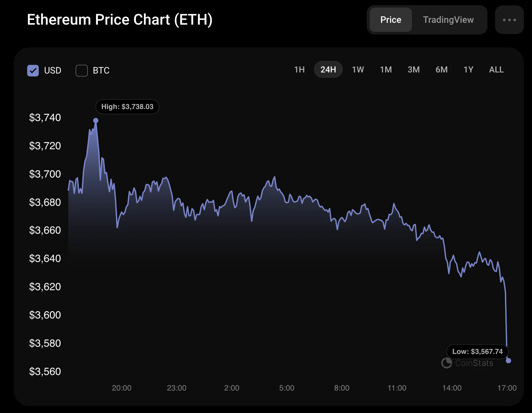Screen dimensions: 532x413
Task: Click the 14:00 time axis label
Action: pyautogui.click(x=452, y=388)
